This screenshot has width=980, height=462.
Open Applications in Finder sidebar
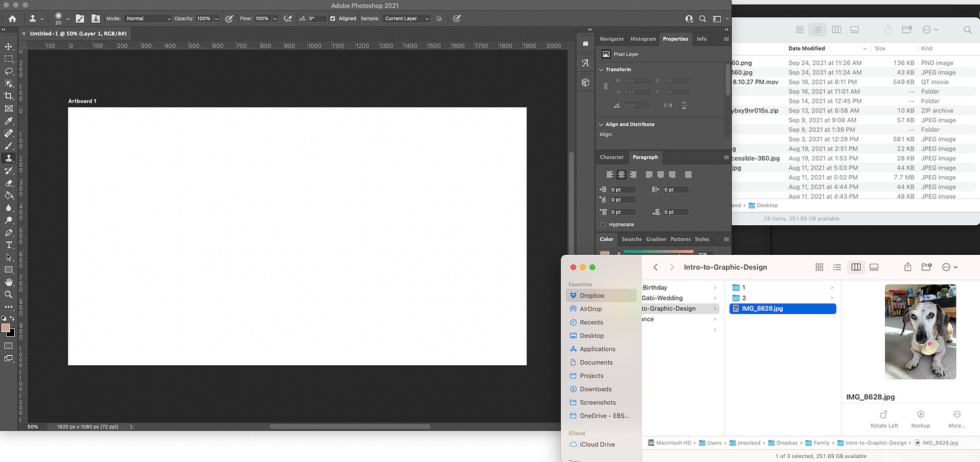[x=597, y=349]
